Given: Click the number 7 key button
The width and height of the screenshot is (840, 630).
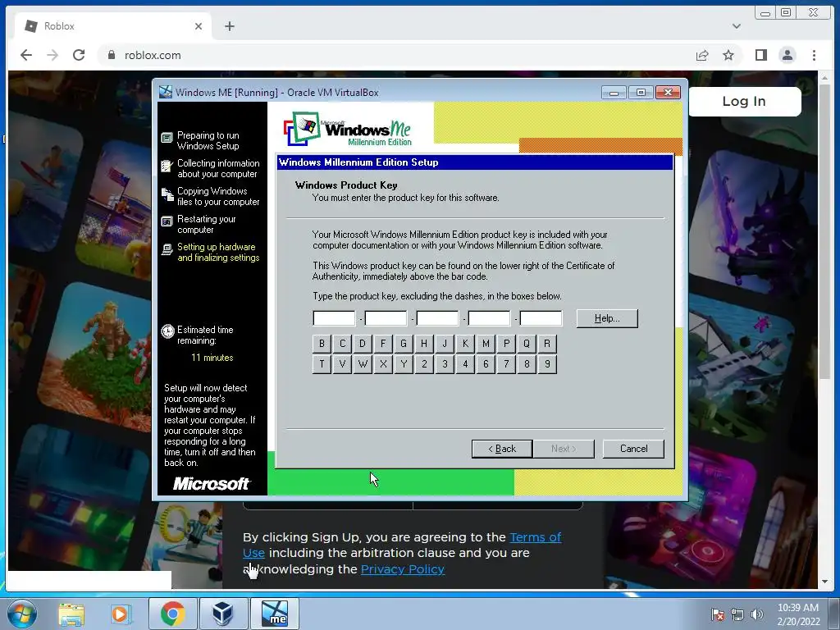Looking at the screenshot, I should (506, 364).
